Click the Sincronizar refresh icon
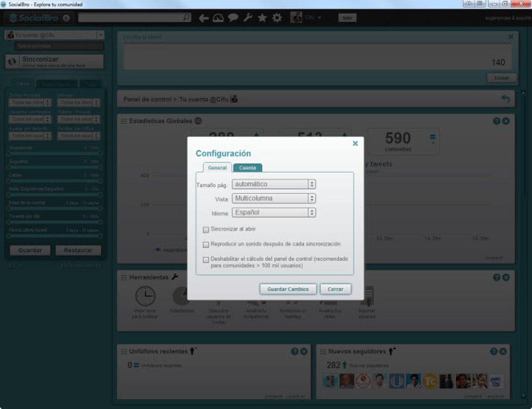The image size is (532, 409). point(12,62)
